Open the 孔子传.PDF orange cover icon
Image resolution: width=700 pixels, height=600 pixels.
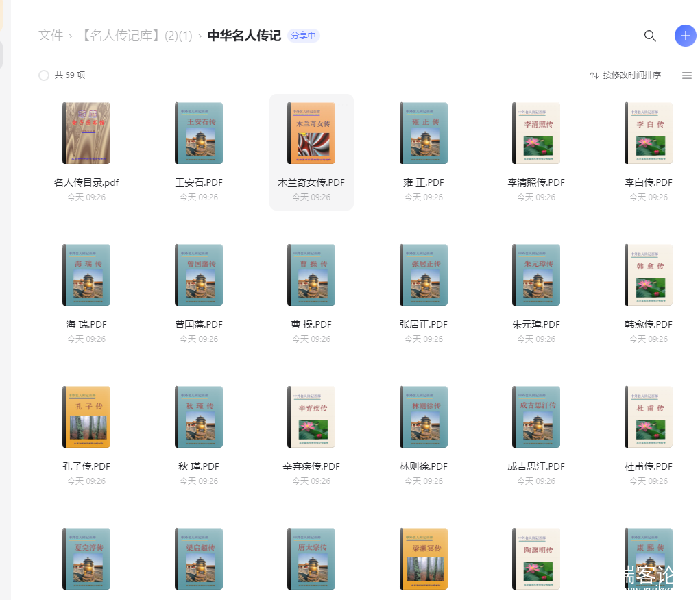point(86,417)
